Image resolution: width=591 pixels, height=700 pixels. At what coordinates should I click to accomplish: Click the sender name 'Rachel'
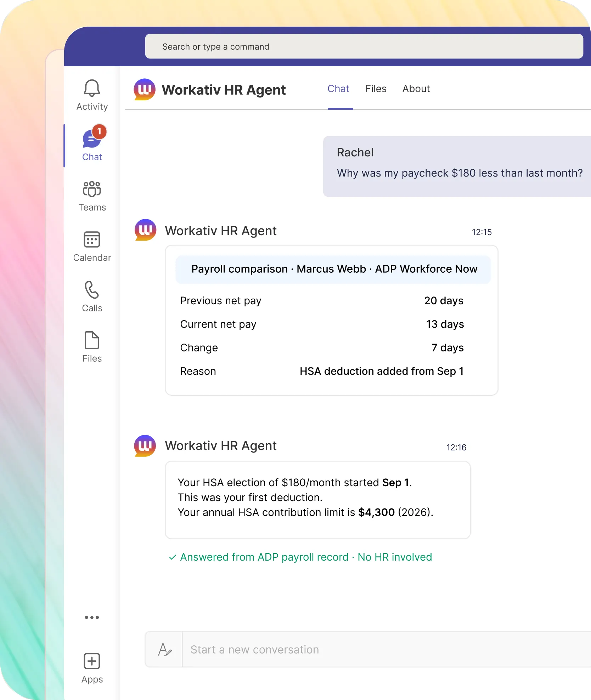pyautogui.click(x=355, y=152)
